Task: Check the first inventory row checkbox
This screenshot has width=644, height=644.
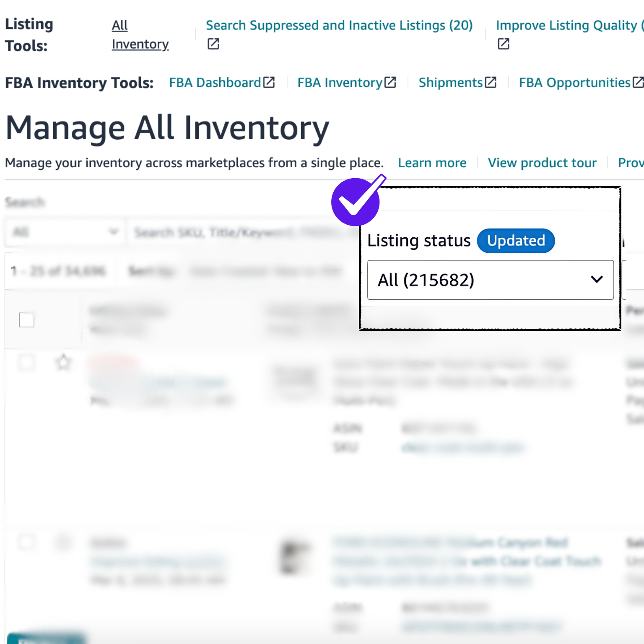Action: [26, 362]
